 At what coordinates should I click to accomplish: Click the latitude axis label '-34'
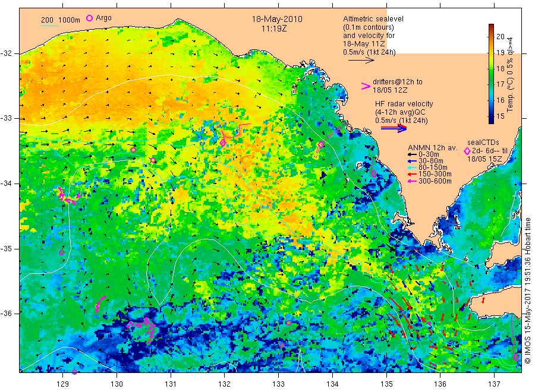pos(6,184)
